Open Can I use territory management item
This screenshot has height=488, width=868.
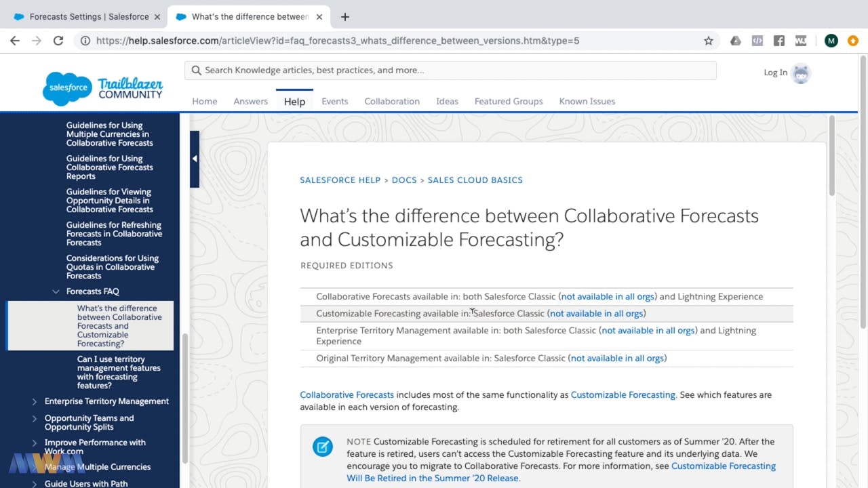pyautogui.click(x=119, y=372)
